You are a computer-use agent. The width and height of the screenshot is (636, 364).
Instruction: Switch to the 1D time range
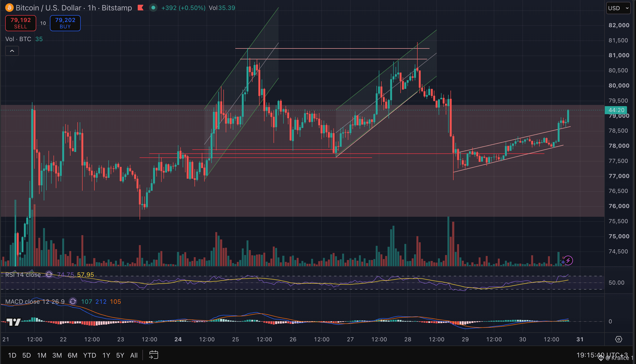coord(12,355)
